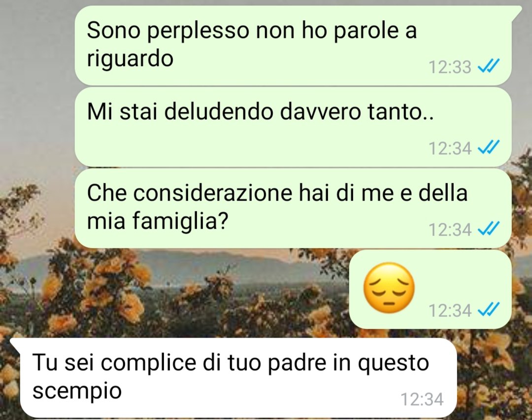
Task: Click the read ticks on the 'mia famiglia?' message
Action: [x=489, y=229]
